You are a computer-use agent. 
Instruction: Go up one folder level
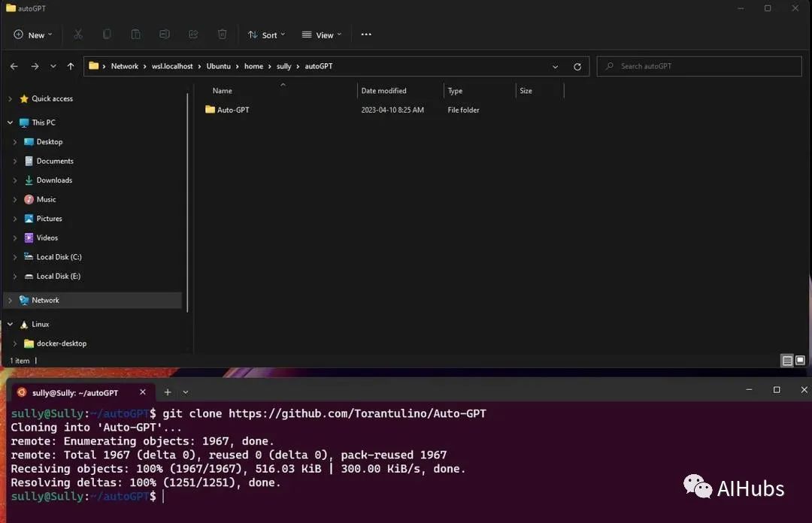pyautogui.click(x=71, y=66)
